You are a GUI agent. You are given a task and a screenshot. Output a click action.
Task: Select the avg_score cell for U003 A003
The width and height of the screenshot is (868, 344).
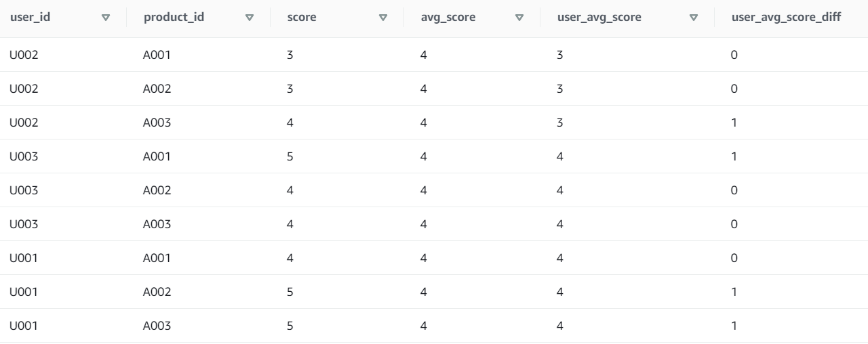click(x=424, y=224)
